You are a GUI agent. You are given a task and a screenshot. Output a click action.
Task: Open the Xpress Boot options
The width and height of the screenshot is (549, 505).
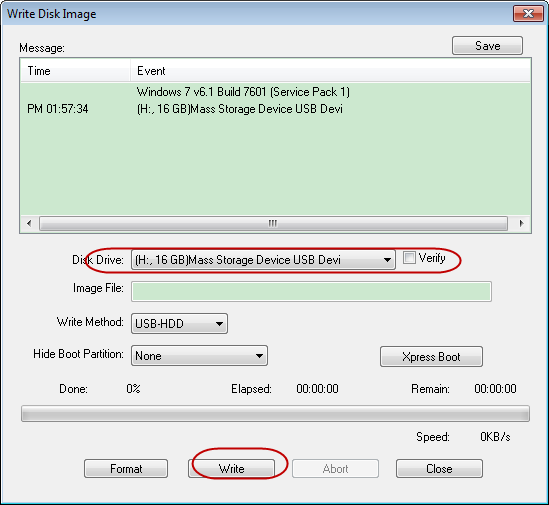click(431, 357)
